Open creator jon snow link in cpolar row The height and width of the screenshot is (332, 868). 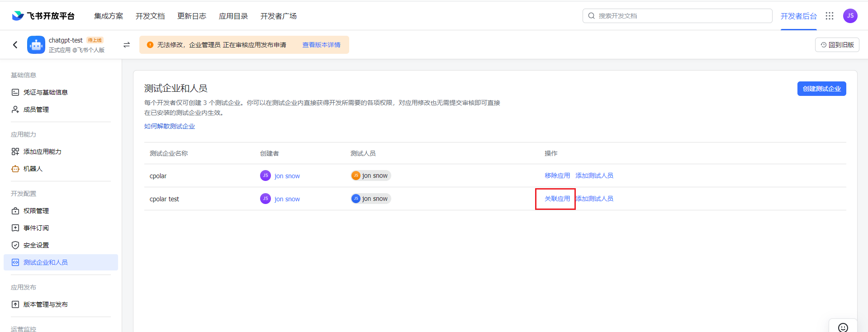(287, 176)
